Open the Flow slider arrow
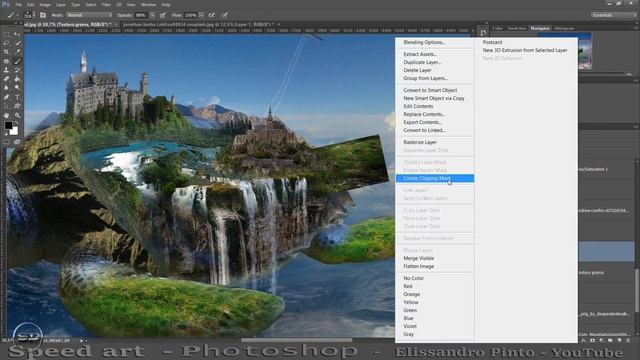The image size is (640, 360). coord(202,15)
